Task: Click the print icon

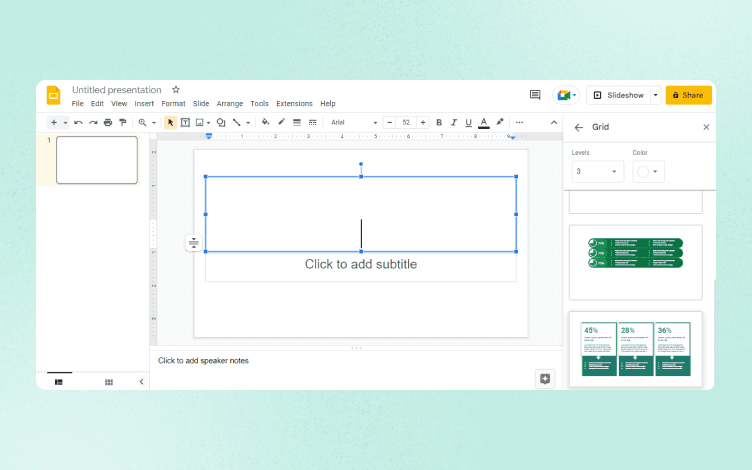Action: coord(108,123)
